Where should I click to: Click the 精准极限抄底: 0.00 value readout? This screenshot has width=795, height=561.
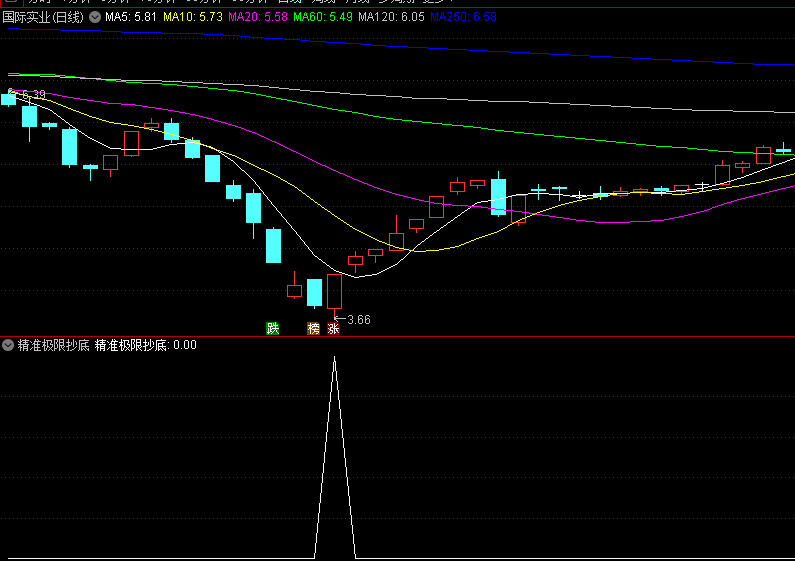coord(146,345)
